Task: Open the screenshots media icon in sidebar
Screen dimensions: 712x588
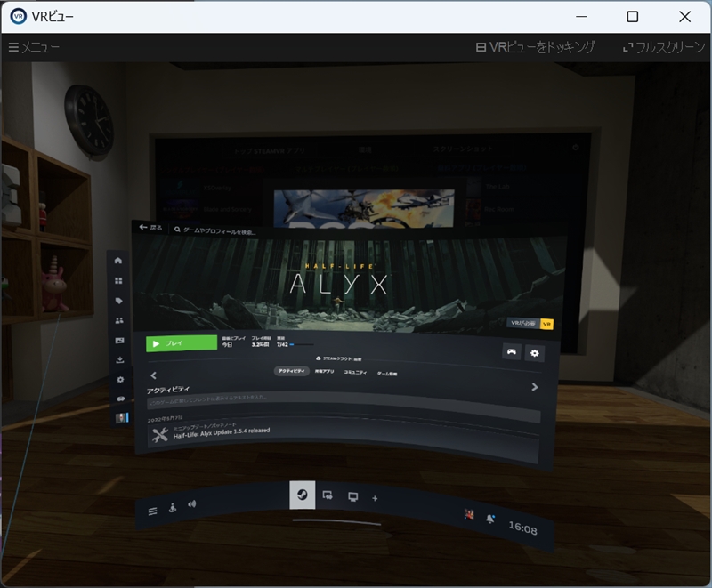Action: pyautogui.click(x=120, y=341)
